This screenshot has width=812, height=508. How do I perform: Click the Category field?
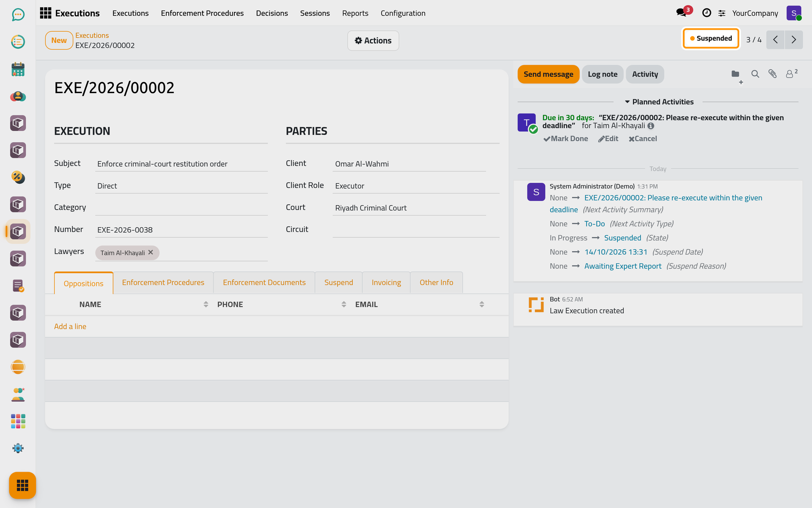tap(181, 207)
